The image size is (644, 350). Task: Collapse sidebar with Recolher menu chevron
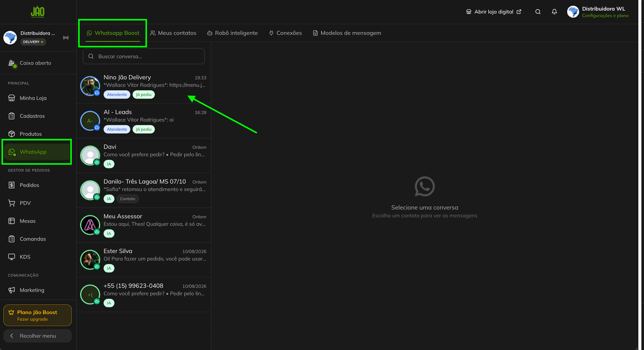tap(12, 336)
